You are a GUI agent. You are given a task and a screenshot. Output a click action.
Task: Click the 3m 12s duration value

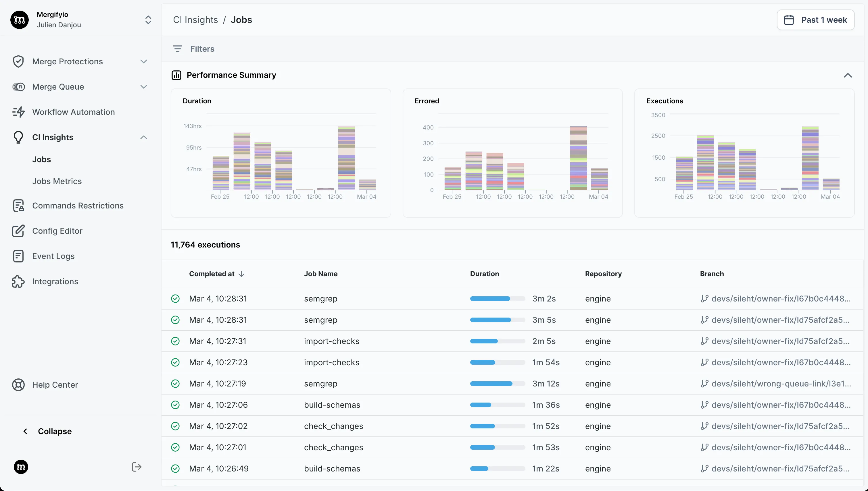(546, 384)
